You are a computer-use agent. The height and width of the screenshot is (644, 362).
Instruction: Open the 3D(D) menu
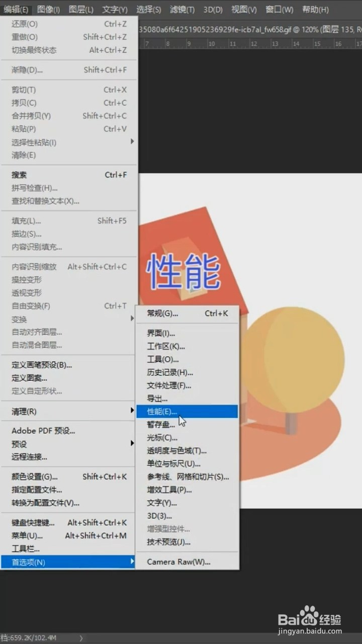coord(214,10)
